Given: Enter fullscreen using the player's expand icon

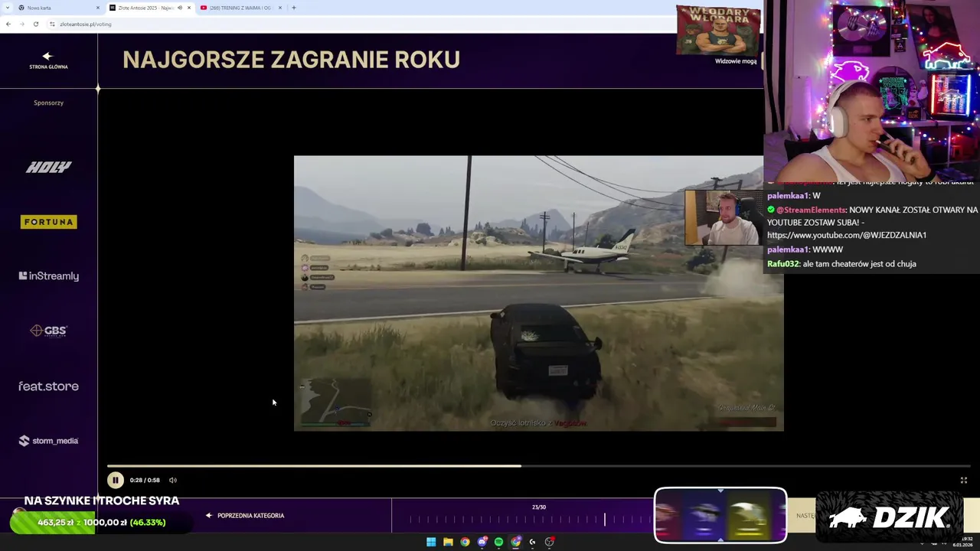Looking at the screenshot, I should 964,480.
